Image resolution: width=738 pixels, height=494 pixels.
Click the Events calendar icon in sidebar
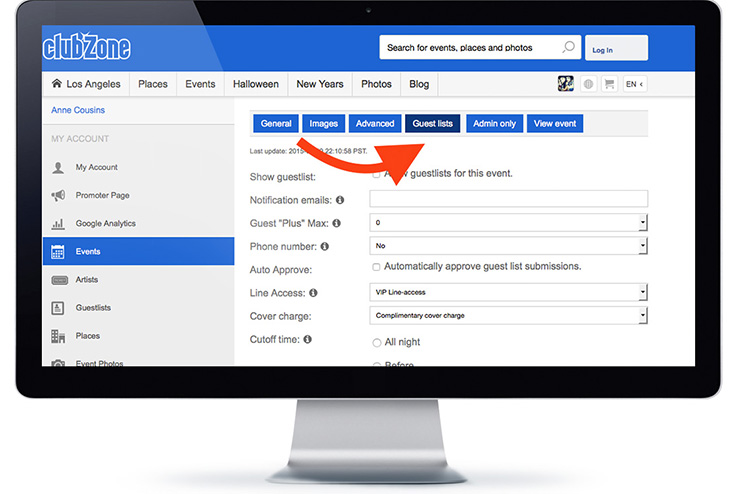58,252
